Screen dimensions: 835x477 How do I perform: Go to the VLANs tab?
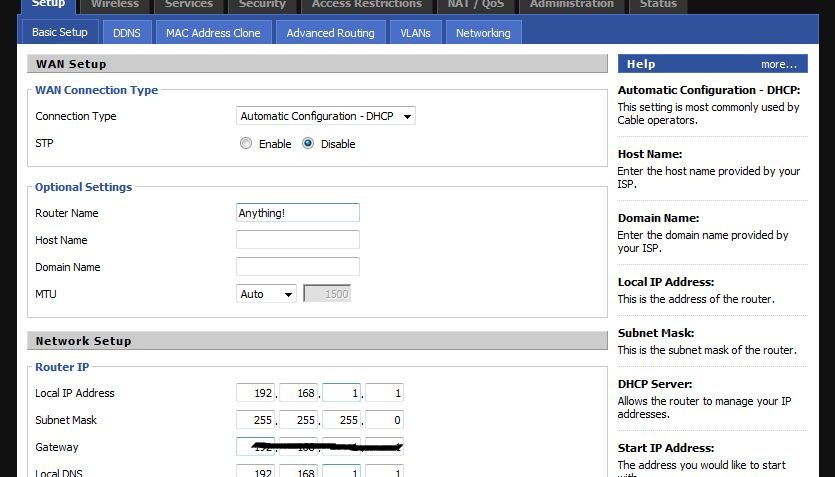tap(415, 33)
